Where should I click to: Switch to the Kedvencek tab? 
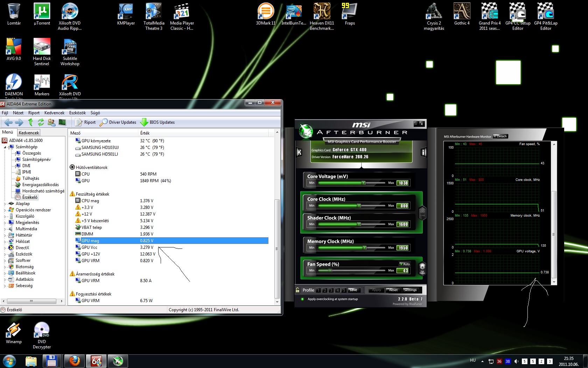click(x=29, y=132)
